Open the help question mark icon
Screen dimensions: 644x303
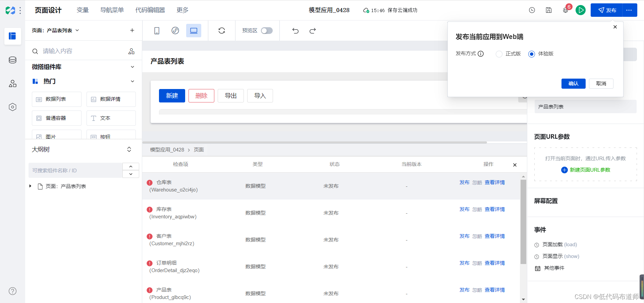[x=12, y=291]
